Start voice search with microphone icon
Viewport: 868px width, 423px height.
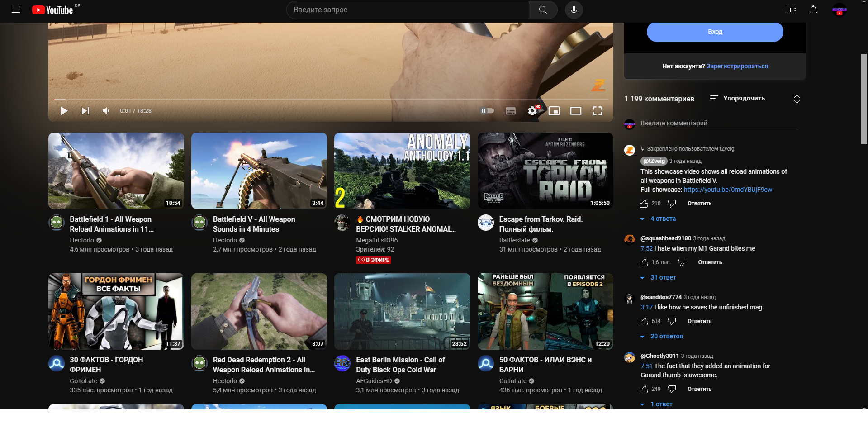click(x=574, y=10)
